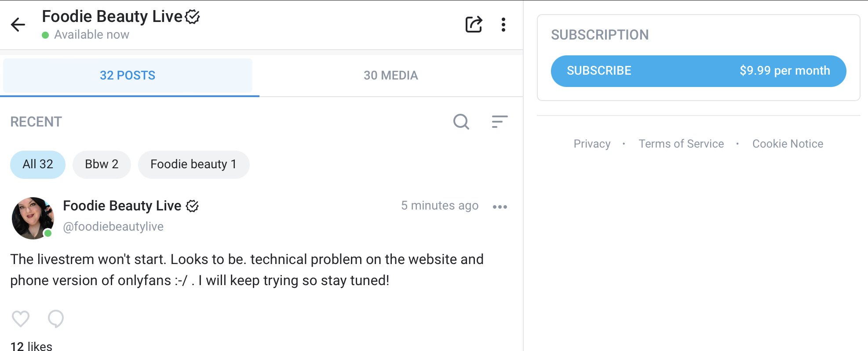Screen dimensions: 868x351
Task: Open the sort and filter options icon
Action: tap(500, 122)
